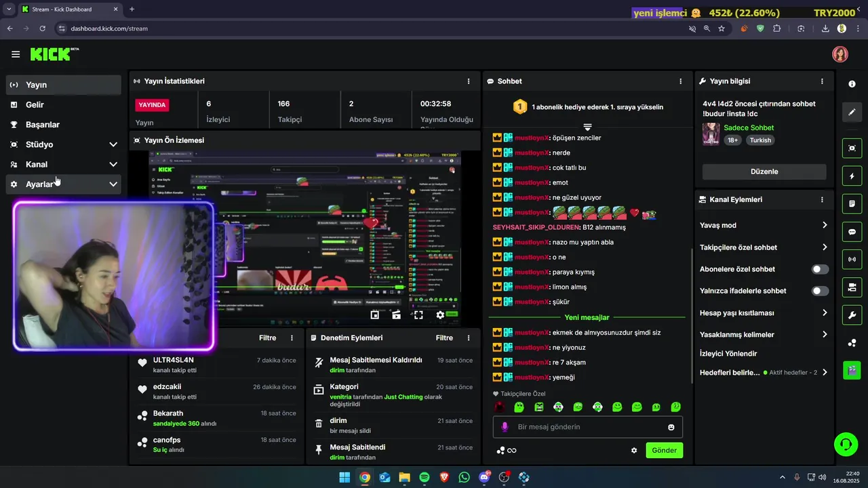Image resolution: width=868 pixels, height=488 pixels.
Task: Expand the Stüdyo sidebar section
Action: pyautogui.click(x=64, y=144)
